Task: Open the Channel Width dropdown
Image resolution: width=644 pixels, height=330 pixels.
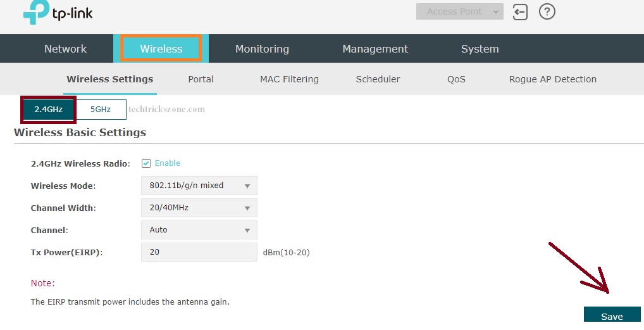Action: click(x=199, y=208)
